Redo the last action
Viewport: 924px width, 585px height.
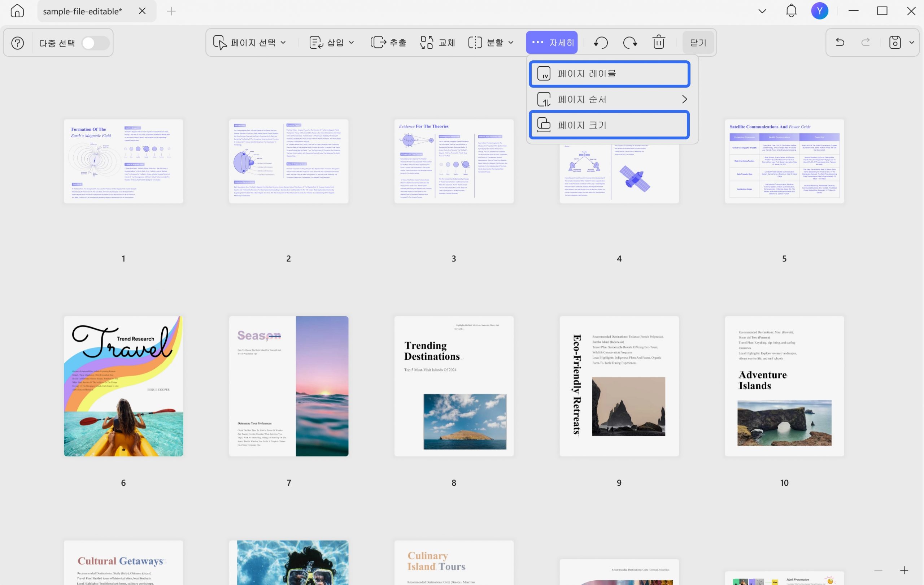pyautogui.click(x=866, y=42)
